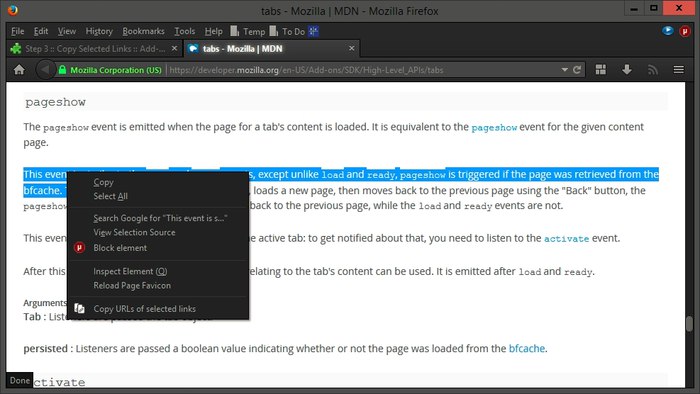Open the Tools menu

click(184, 31)
